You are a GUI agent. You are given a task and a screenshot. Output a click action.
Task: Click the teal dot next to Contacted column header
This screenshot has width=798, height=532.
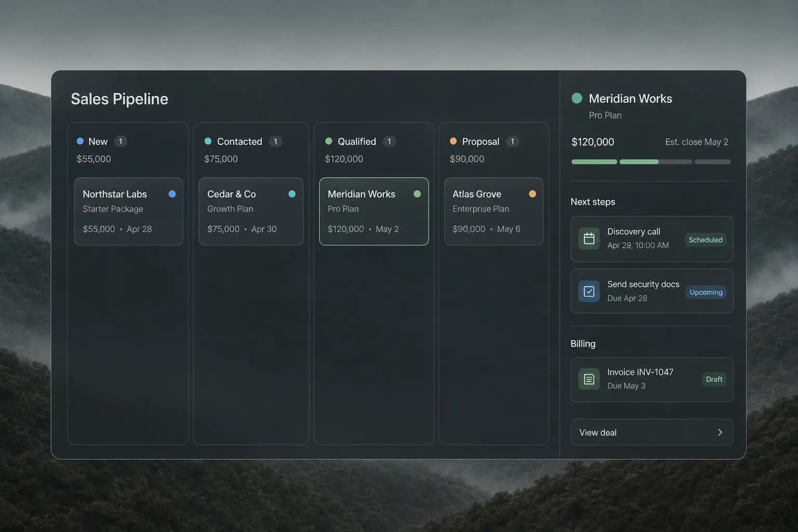coord(208,141)
